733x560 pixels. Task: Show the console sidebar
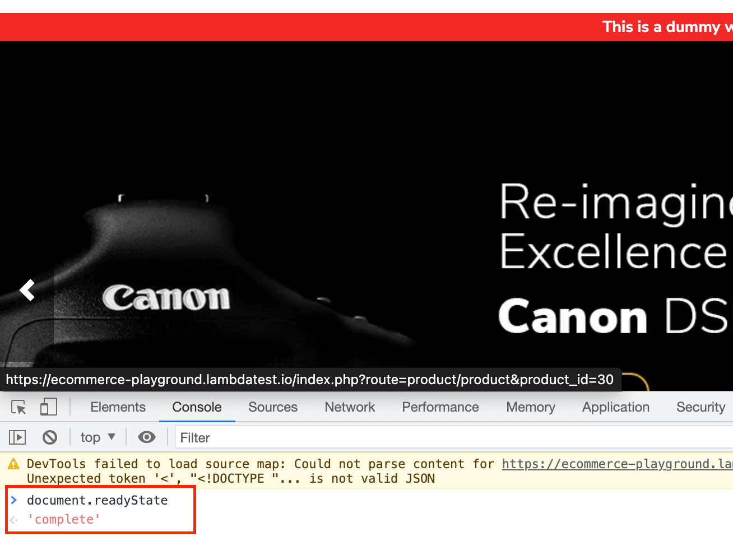pyautogui.click(x=17, y=437)
